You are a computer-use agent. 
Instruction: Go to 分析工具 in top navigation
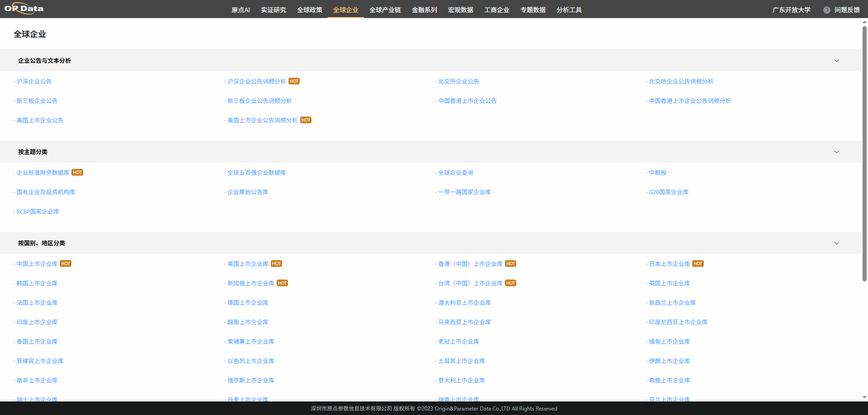point(569,10)
